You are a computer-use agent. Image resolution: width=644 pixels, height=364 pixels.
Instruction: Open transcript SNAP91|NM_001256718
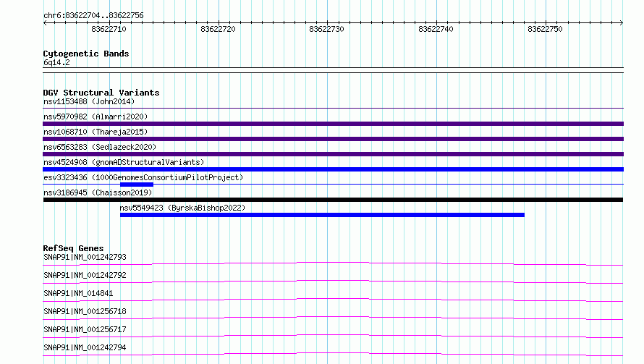coord(85,311)
